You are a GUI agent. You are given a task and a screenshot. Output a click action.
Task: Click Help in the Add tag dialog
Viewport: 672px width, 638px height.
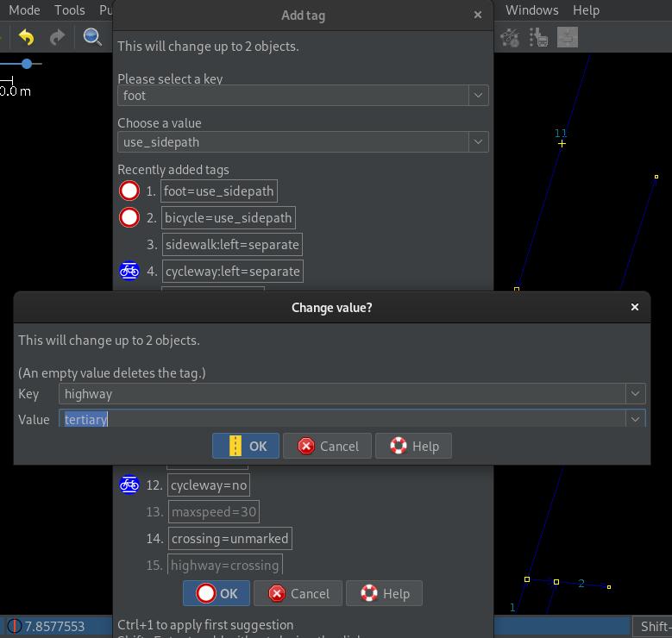click(x=384, y=593)
